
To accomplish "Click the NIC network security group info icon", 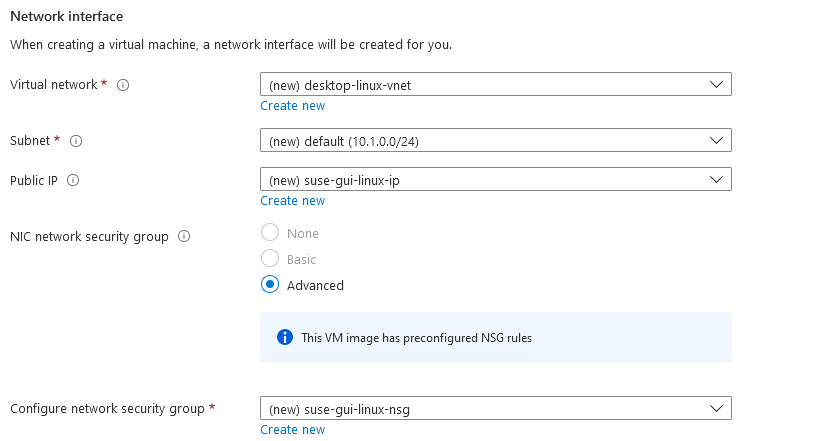I will 184,236.
